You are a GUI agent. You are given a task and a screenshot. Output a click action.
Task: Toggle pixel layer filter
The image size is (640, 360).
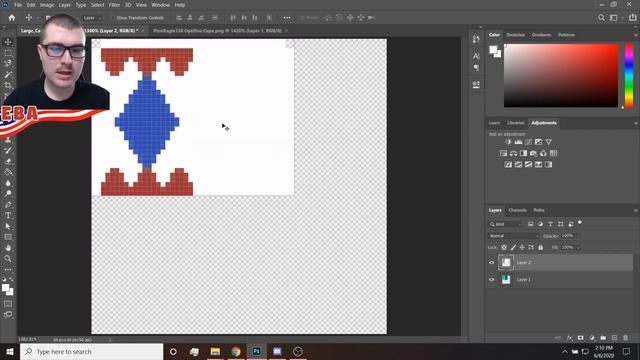point(530,224)
